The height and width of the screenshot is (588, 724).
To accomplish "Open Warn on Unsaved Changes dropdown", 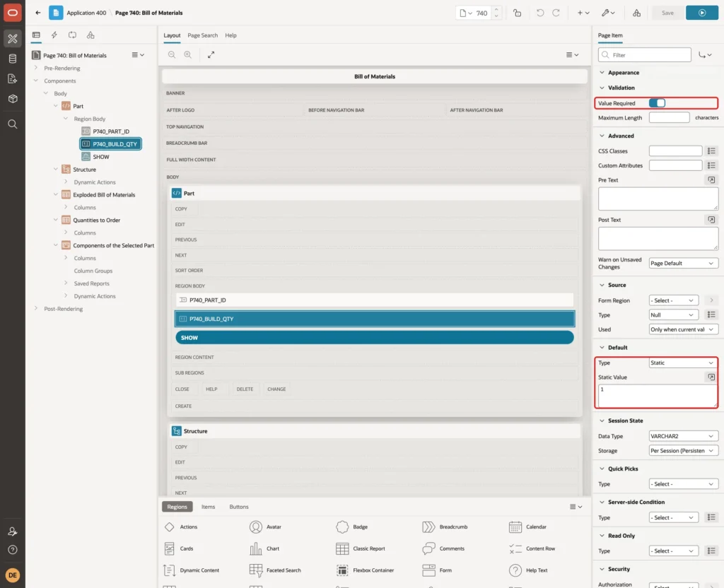I will tap(684, 263).
